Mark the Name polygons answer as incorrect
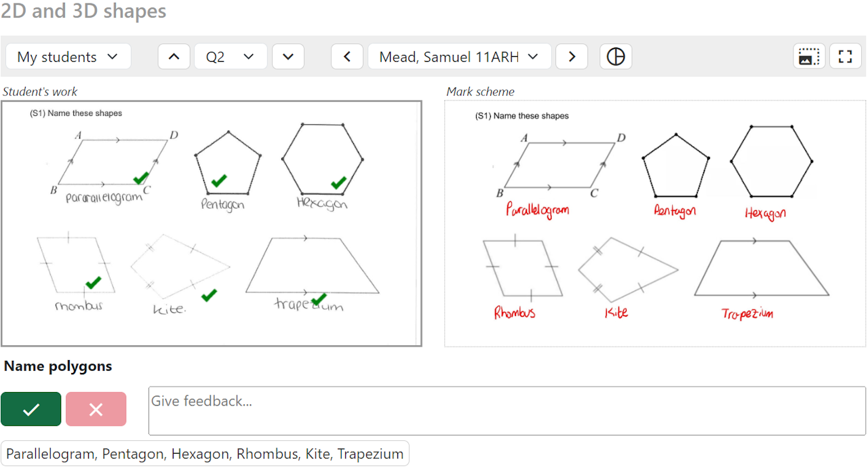 [96, 408]
